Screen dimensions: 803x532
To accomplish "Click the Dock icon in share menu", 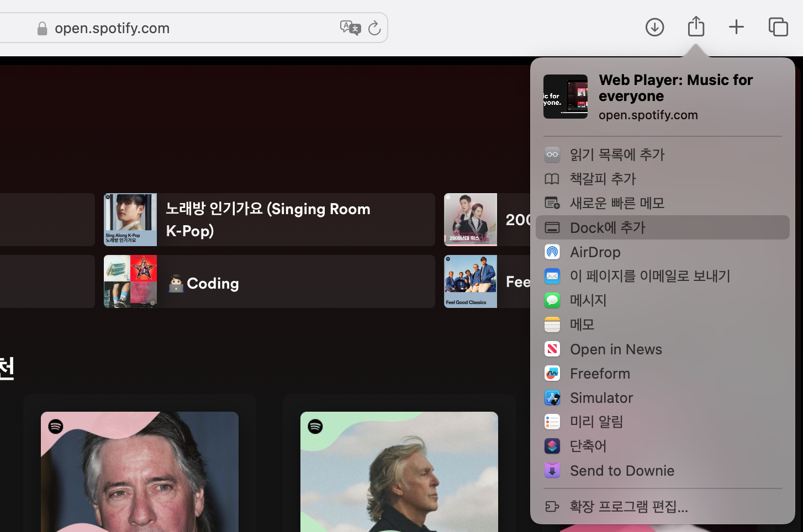I will (552, 227).
